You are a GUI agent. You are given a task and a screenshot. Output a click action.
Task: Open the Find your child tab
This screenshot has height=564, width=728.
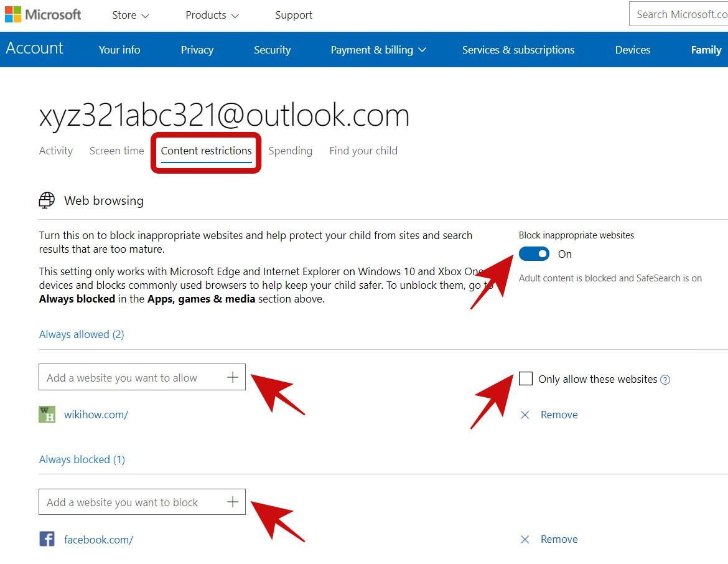(363, 151)
